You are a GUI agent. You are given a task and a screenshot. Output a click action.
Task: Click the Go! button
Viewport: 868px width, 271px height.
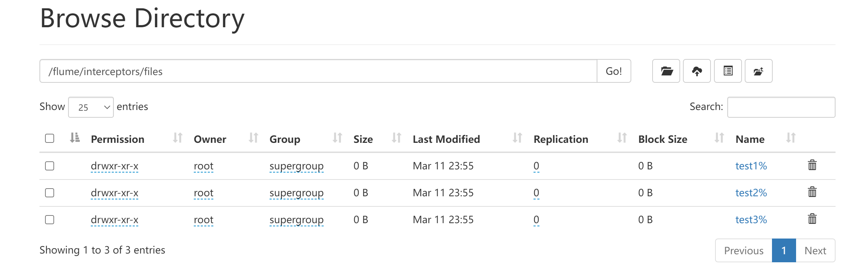tap(614, 71)
